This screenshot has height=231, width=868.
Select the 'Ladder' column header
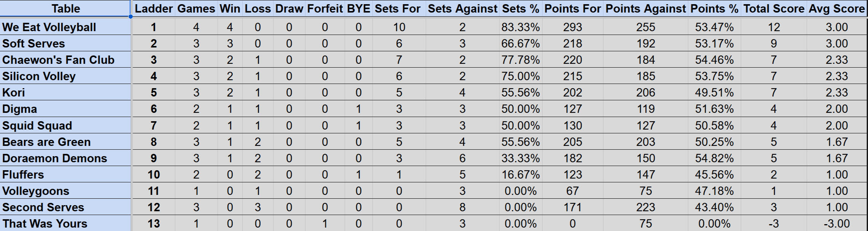153,8
